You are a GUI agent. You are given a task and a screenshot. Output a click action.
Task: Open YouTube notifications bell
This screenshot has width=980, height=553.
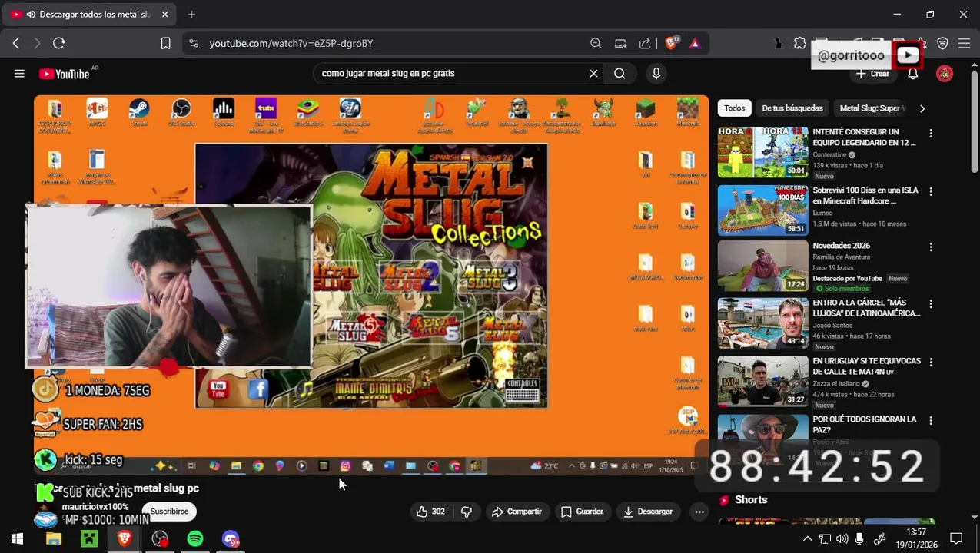pos(912,74)
